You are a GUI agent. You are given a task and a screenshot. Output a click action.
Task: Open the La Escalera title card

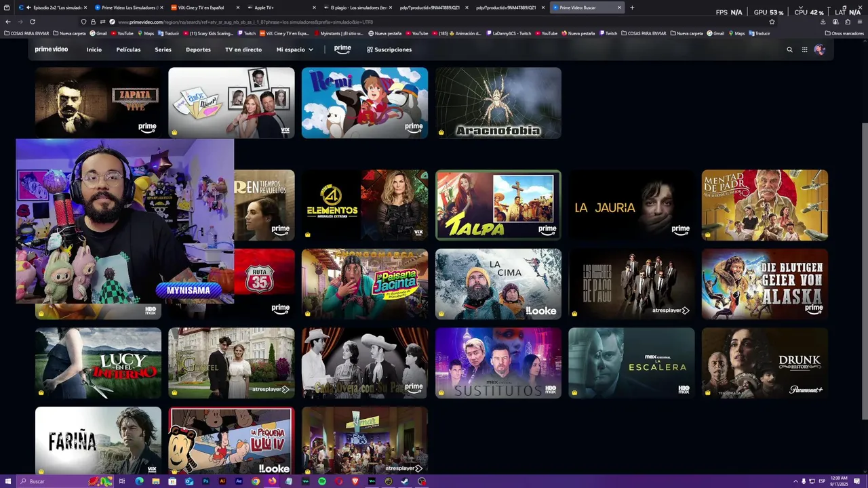(631, 363)
